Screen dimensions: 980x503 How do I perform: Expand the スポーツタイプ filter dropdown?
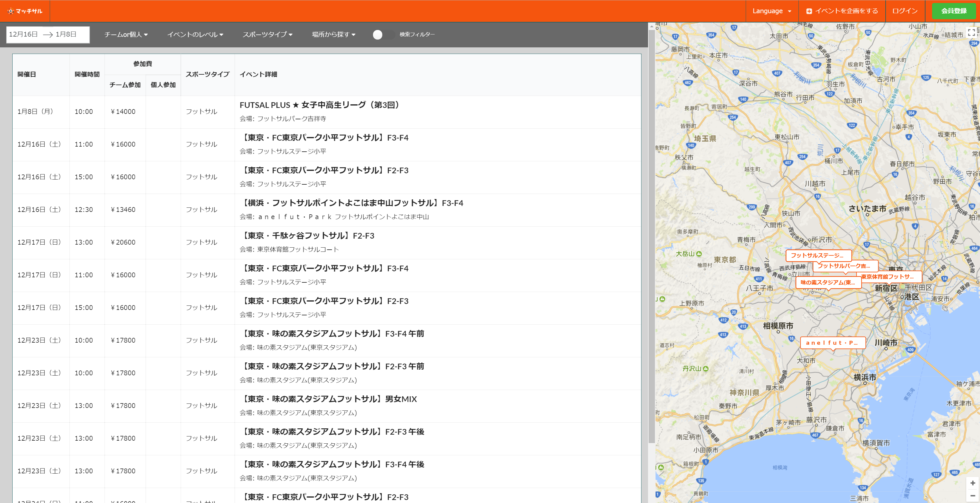tap(268, 34)
